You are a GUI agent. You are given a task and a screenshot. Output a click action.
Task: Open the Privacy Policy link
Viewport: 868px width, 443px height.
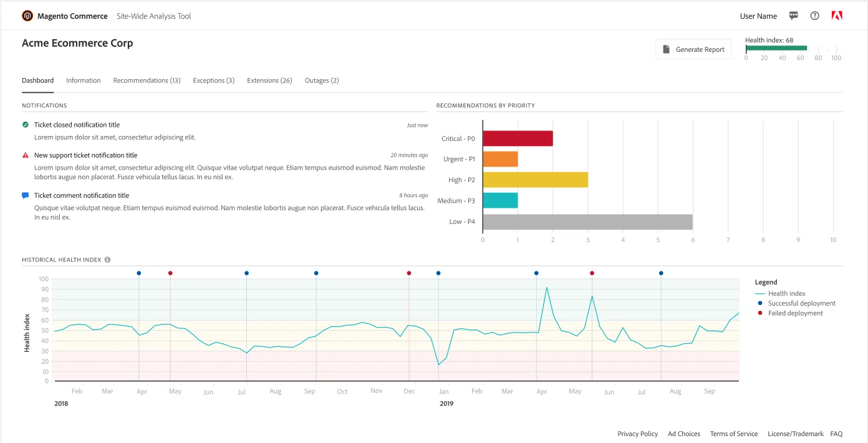point(637,434)
